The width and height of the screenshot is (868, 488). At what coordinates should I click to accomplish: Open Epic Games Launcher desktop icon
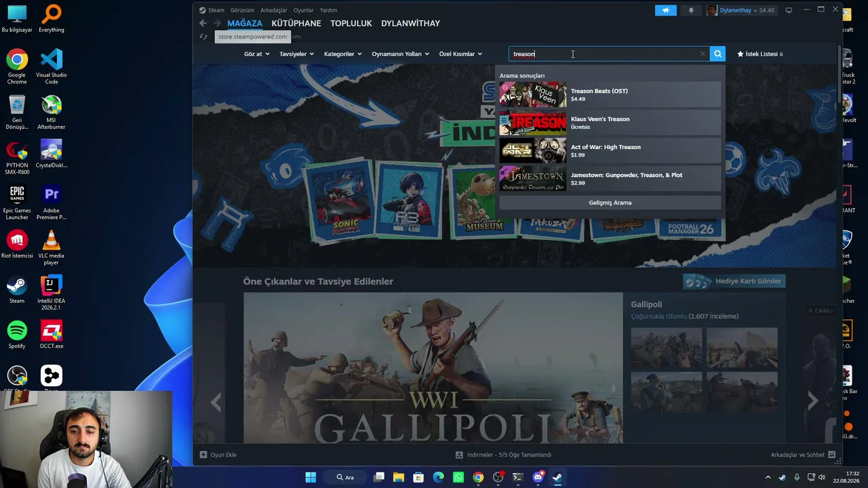17,202
